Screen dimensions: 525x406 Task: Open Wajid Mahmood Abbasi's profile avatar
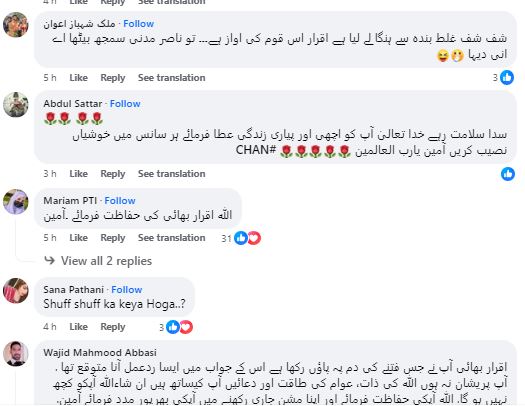[x=16, y=354]
